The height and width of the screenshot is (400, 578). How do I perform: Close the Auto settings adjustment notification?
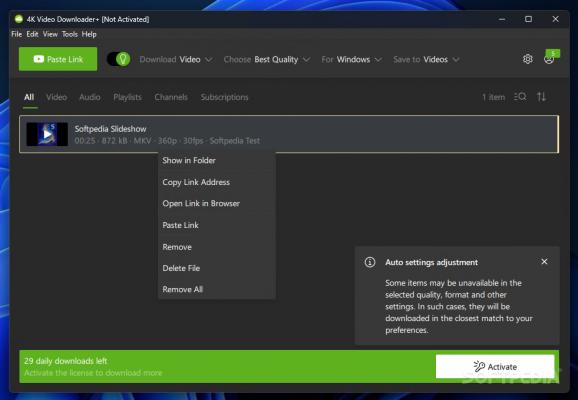click(544, 262)
